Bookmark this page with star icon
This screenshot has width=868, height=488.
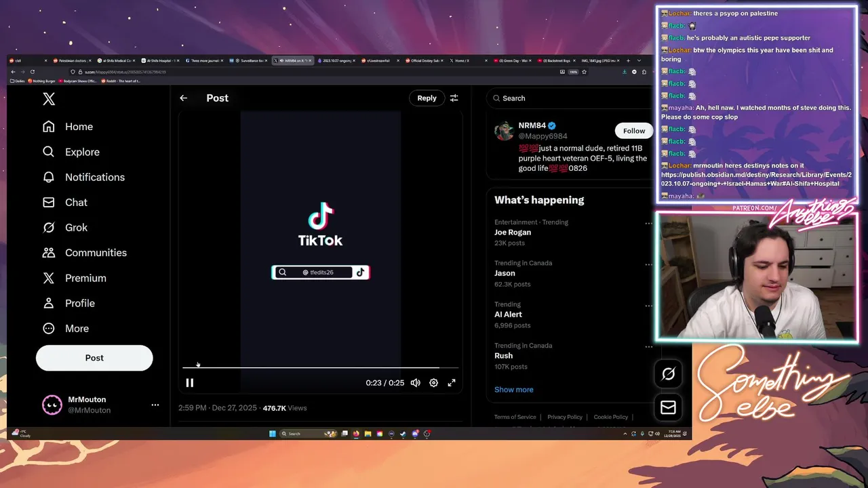pyautogui.click(x=584, y=72)
